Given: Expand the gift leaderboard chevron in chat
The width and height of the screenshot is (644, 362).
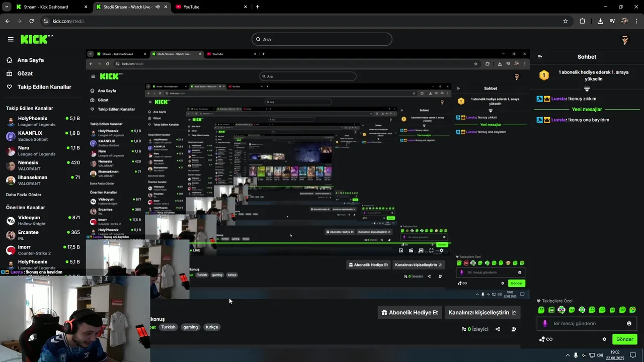Looking at the screenshot, I should click(x=587, y=88).
